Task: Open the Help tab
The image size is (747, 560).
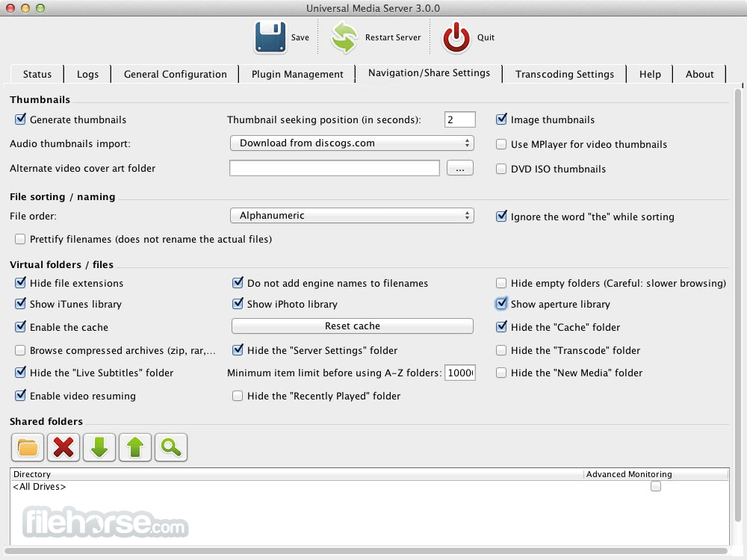Action: (650, 74)
